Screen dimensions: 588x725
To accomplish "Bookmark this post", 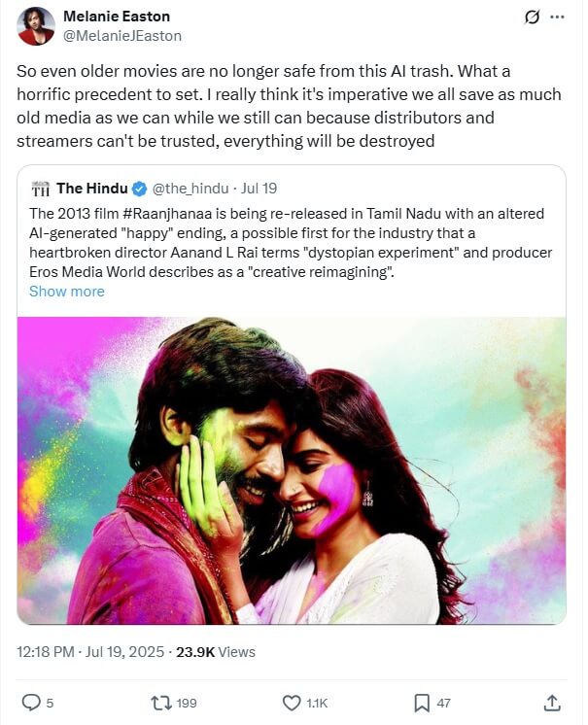I will (x=422, y=702).
